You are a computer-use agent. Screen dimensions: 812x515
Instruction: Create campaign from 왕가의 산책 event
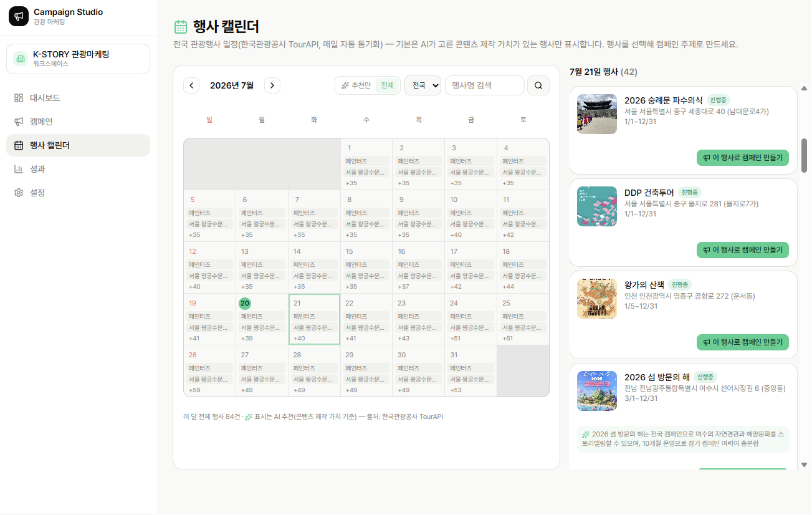743,342
